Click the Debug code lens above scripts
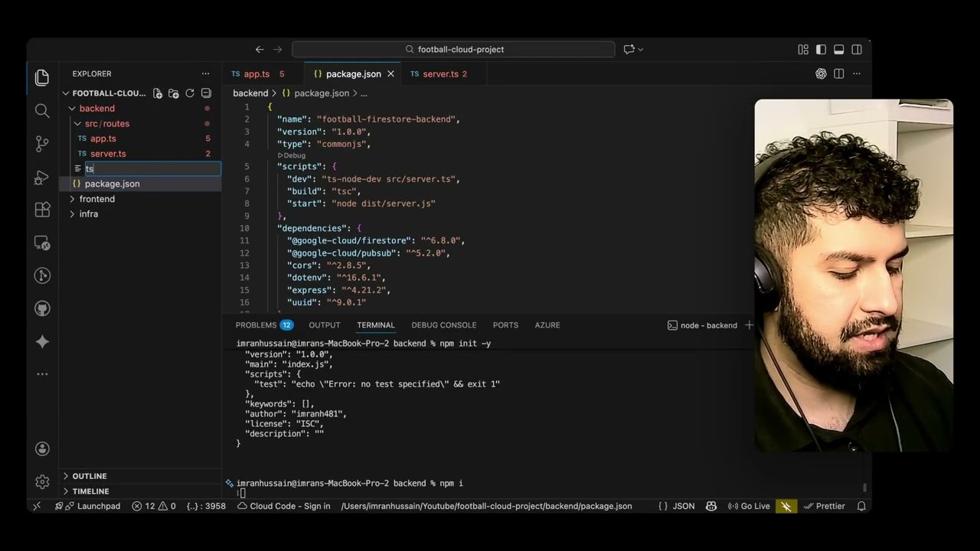980x551 pixels. click(291, 155)
